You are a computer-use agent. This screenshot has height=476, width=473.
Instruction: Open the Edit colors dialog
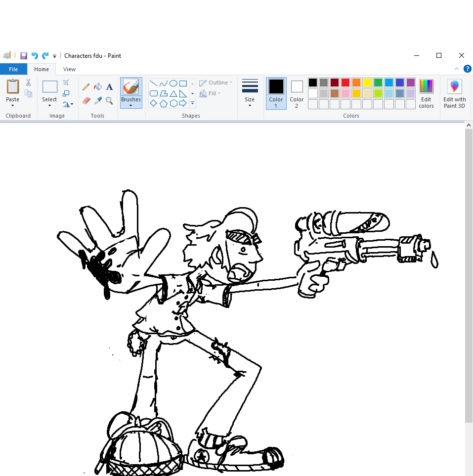[x=426, y=93]
